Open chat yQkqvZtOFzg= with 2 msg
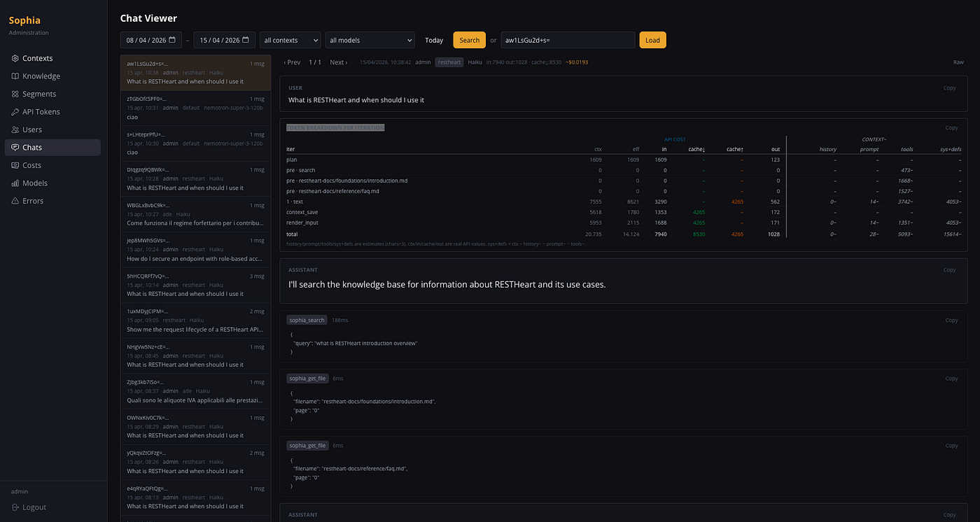This screenshot has width=980, height=522. click(195, 462)
